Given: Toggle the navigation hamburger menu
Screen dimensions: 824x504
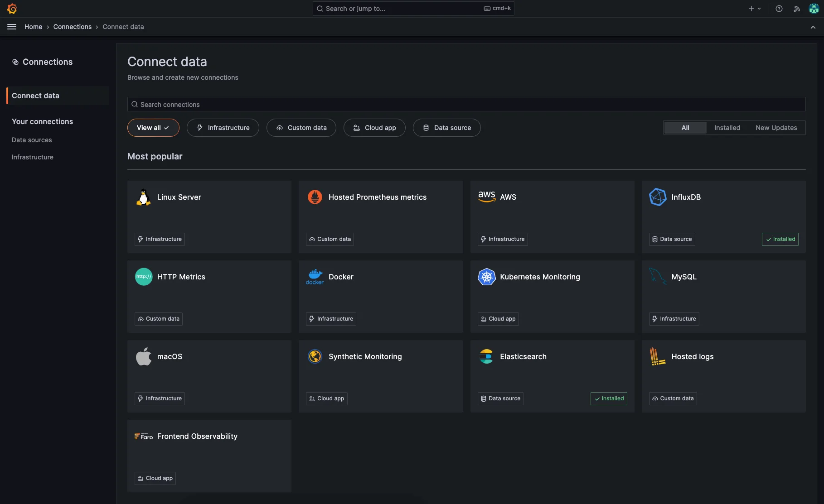Looking at the screenshot, I should 12,27.
